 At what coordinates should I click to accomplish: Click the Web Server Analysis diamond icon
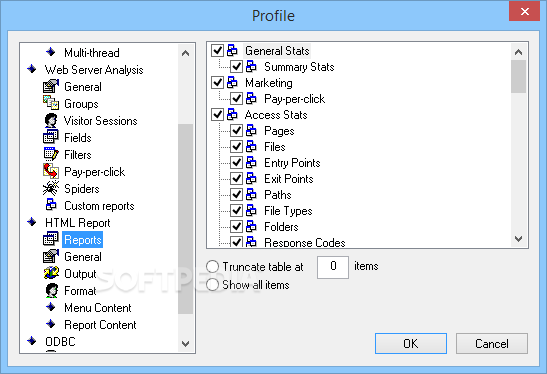(x=32, y=69)
